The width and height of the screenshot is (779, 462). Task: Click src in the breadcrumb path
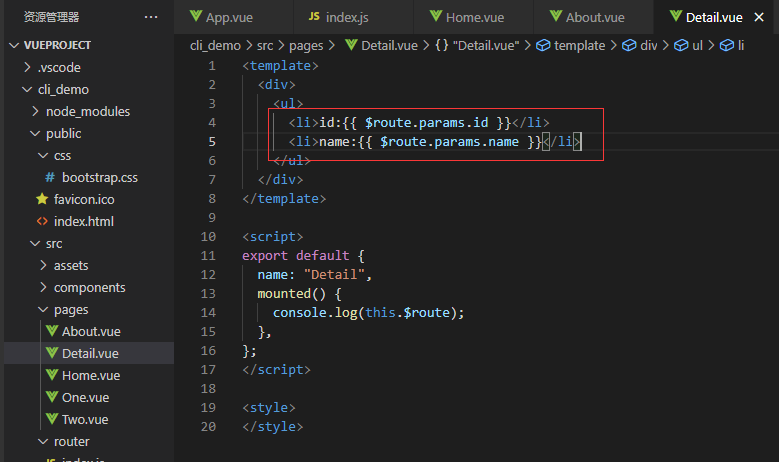point(265,46)
